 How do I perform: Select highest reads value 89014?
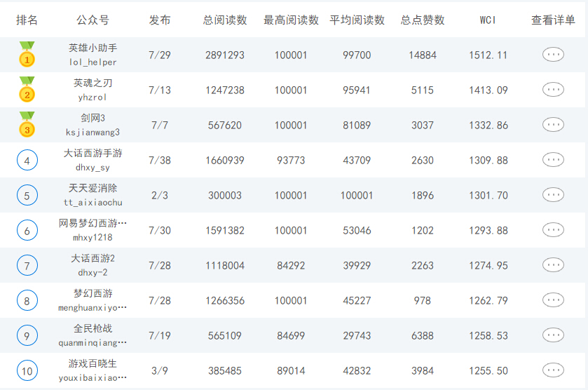[291, 371]
